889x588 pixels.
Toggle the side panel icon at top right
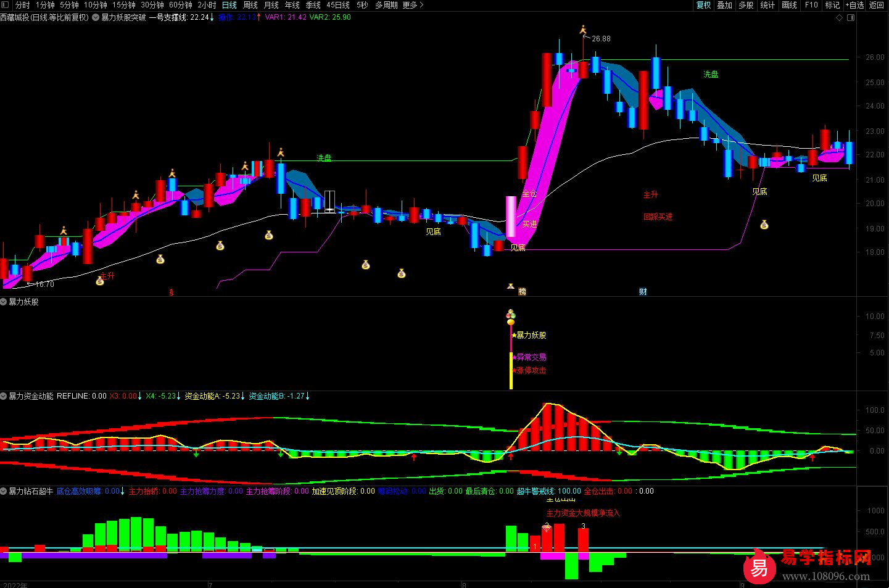851,18
